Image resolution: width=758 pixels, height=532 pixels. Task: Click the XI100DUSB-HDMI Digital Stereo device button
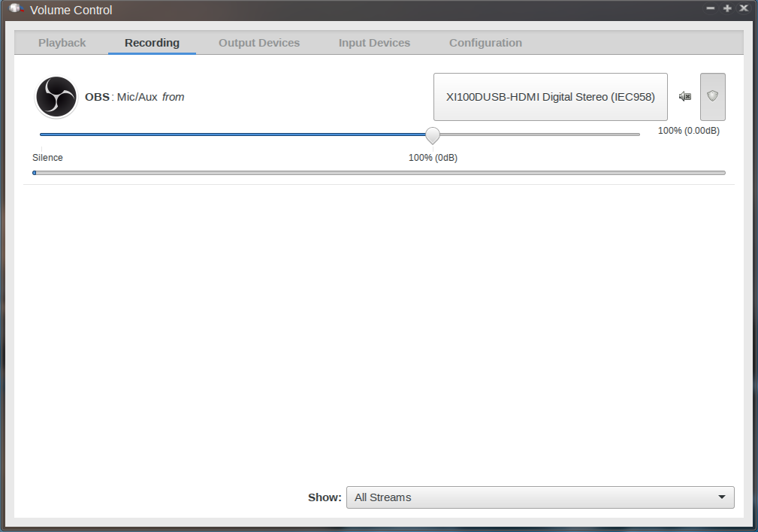[x=550, y=97]
